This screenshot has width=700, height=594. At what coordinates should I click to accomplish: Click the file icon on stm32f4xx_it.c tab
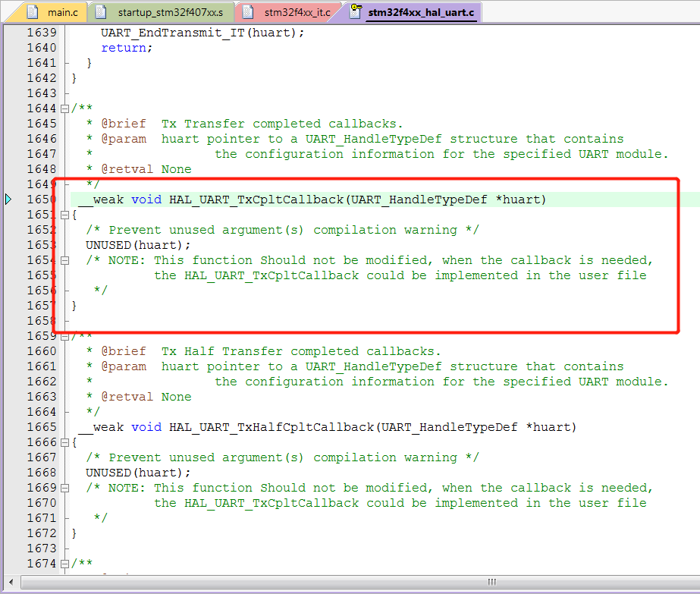248,12
